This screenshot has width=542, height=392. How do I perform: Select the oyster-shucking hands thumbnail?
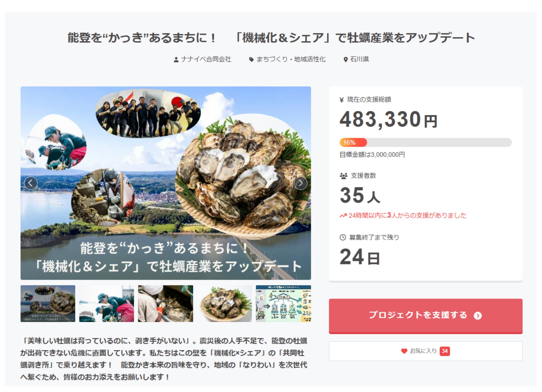[x=166, y=303]
